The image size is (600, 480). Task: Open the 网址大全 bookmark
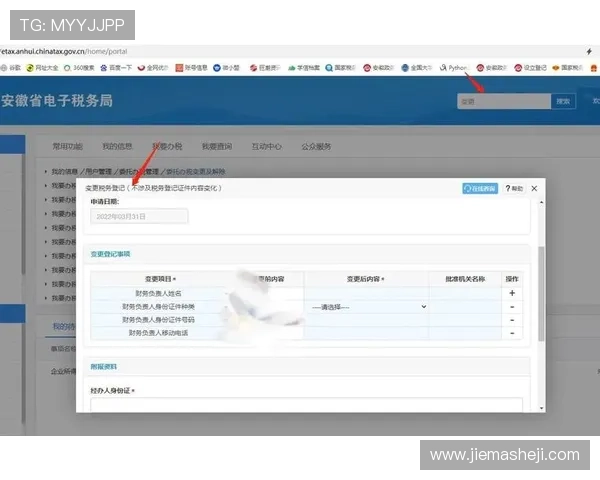point(42,68)
